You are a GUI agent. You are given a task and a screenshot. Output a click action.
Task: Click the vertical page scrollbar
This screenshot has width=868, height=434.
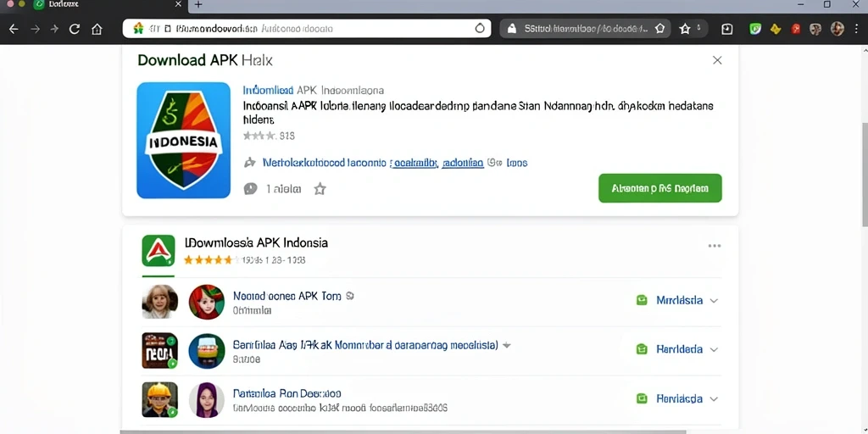pos(864,173)
